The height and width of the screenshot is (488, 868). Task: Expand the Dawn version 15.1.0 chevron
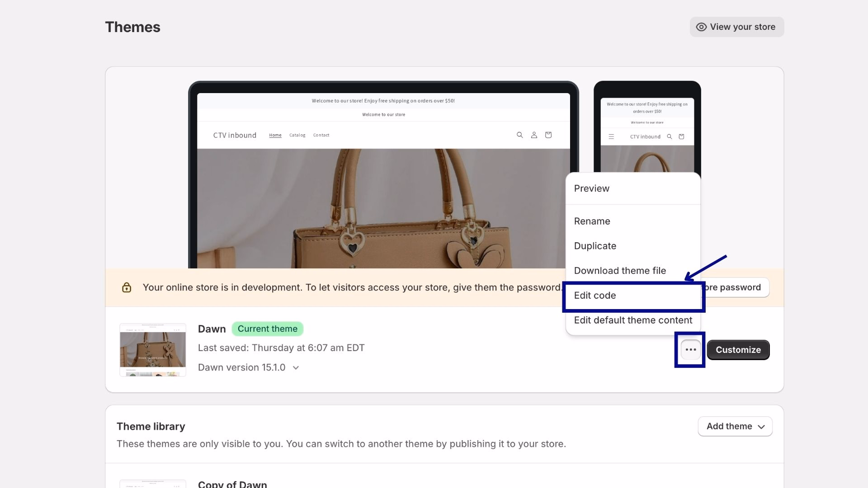pyautogui.click(x=296, y=368)
